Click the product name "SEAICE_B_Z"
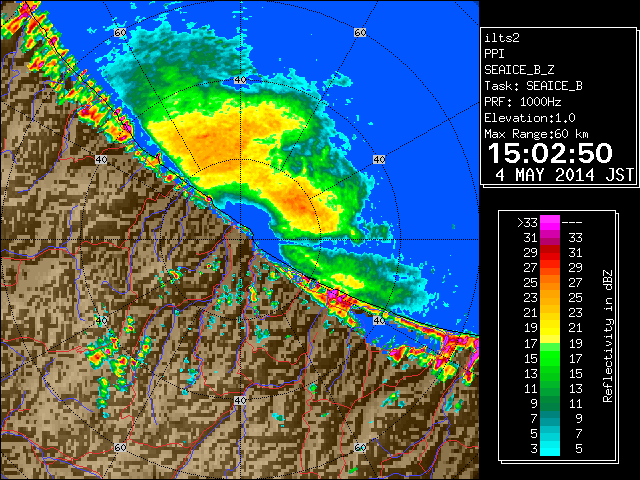The height and width of the screenshot is (480, 640). [x=519, y=70]
